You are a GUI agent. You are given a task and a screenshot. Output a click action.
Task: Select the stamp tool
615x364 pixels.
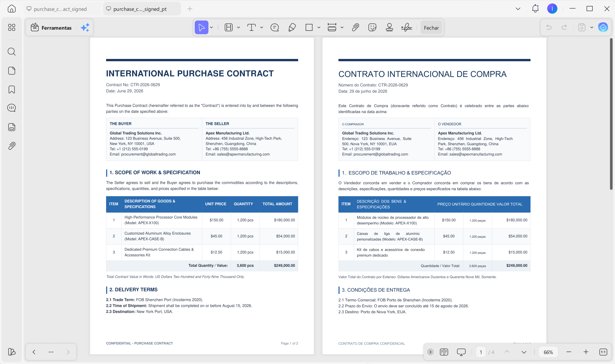389,27
